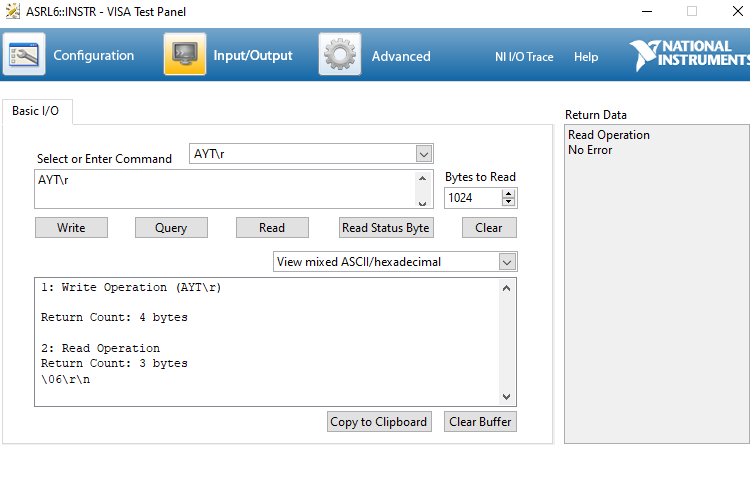Click the 'Bytes to Read' label

[480, 177]
